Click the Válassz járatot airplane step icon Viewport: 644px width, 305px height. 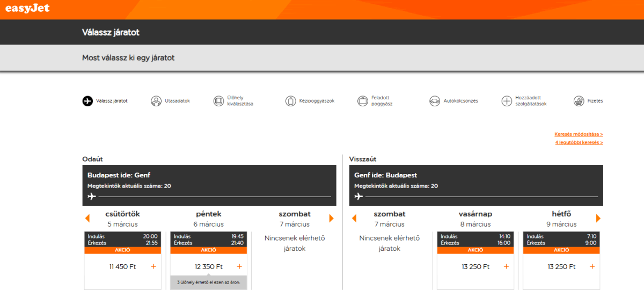(x=87, y=101)
